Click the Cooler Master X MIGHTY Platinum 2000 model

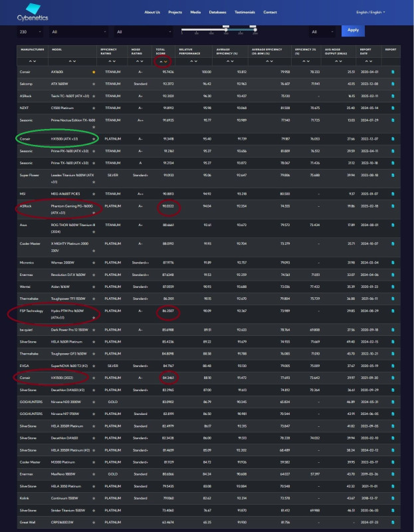(70, 247)
